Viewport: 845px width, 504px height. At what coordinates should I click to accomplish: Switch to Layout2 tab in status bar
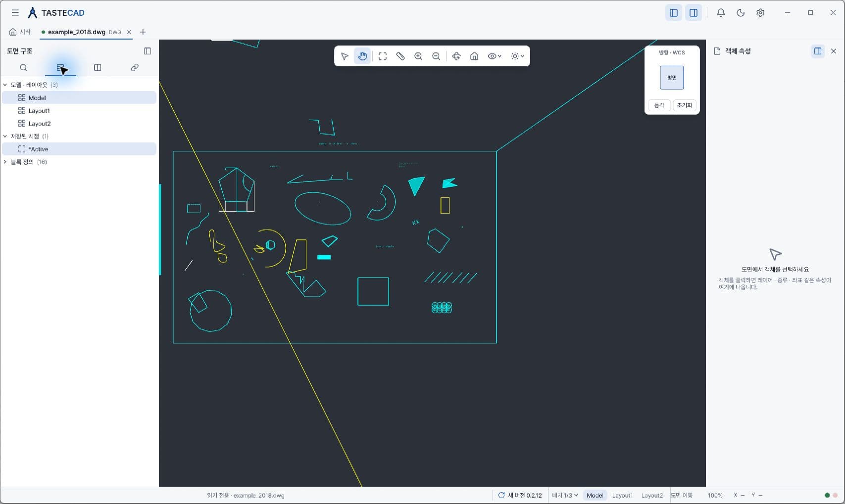(652, 495)
